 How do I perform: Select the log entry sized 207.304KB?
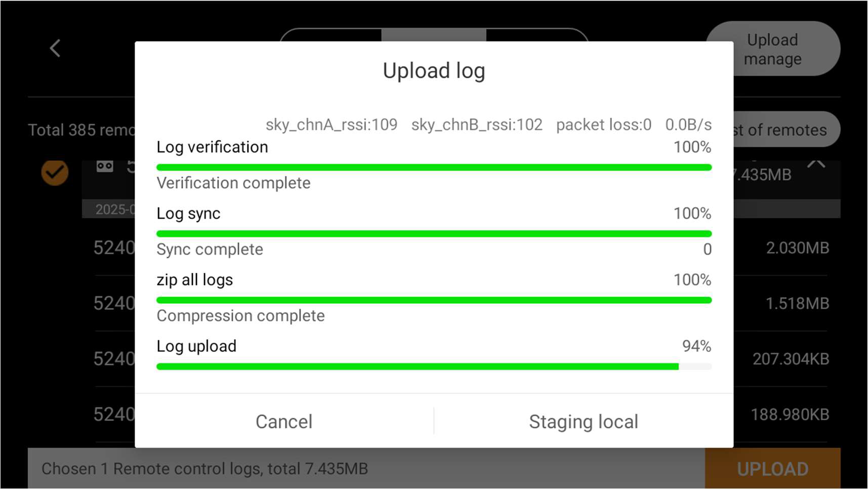(790, 359)
